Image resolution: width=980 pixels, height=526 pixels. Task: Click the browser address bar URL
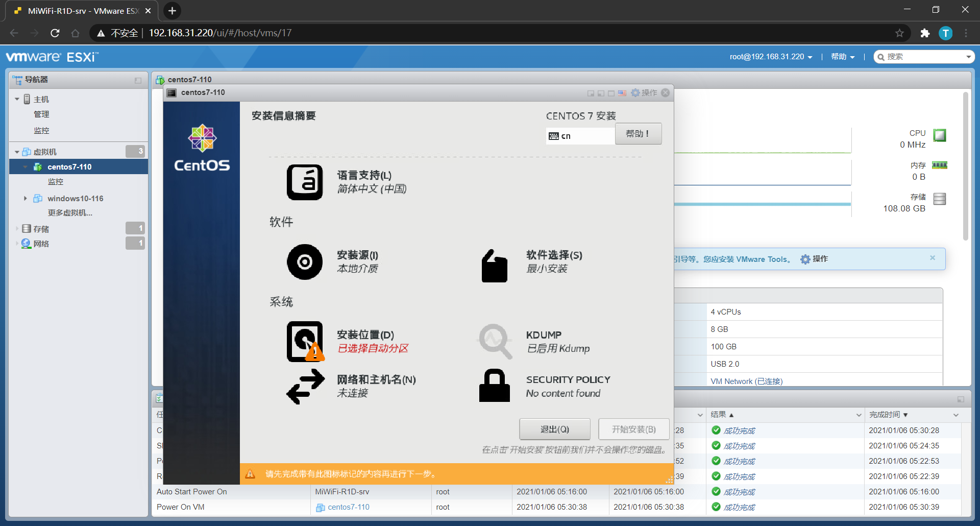(x=220, y=33)
